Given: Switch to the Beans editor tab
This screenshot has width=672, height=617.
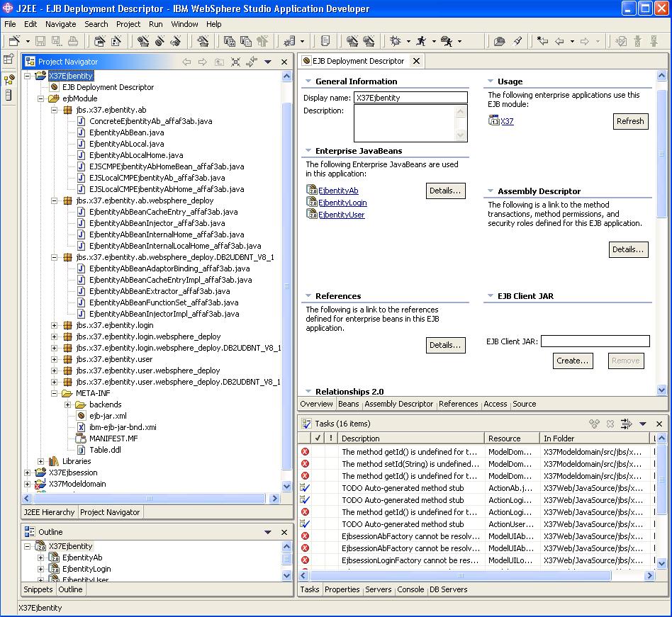Looking at the screenshot, I should click(x=349, y=404).
